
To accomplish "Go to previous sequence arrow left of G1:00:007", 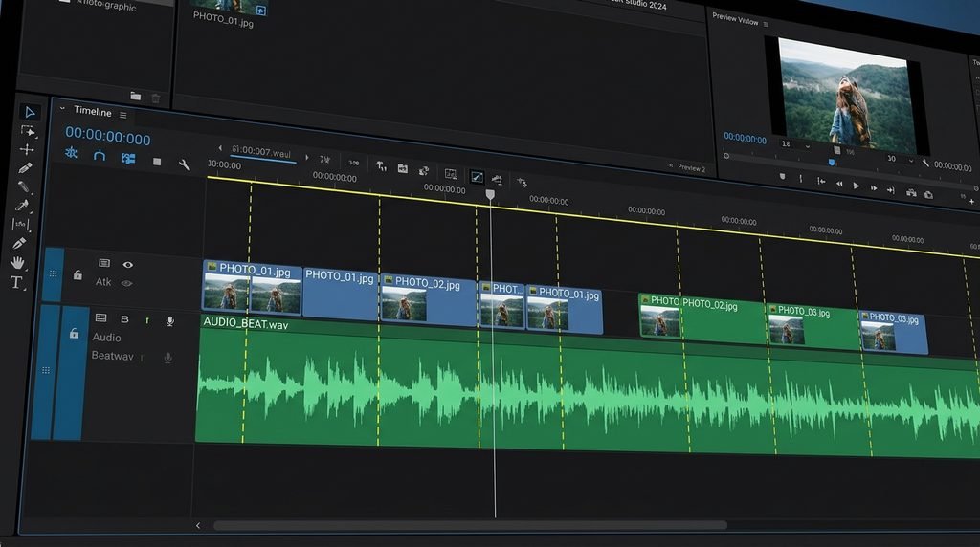I will pos(220,148).
